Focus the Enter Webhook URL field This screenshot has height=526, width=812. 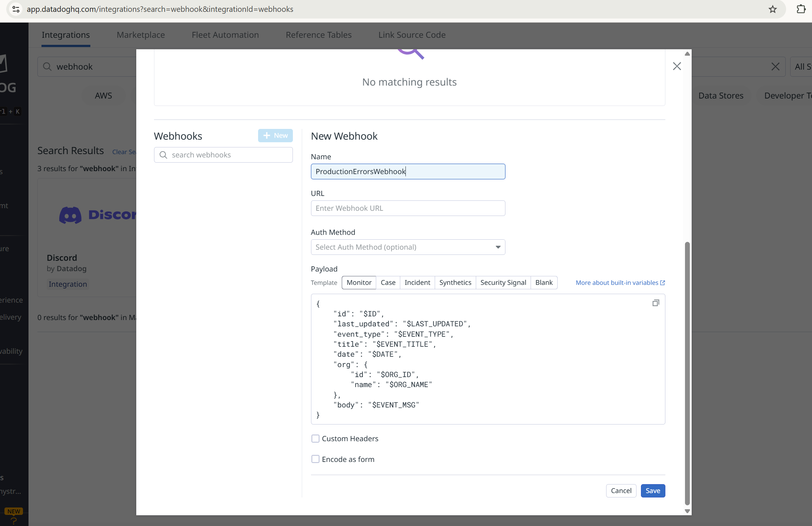408,208
